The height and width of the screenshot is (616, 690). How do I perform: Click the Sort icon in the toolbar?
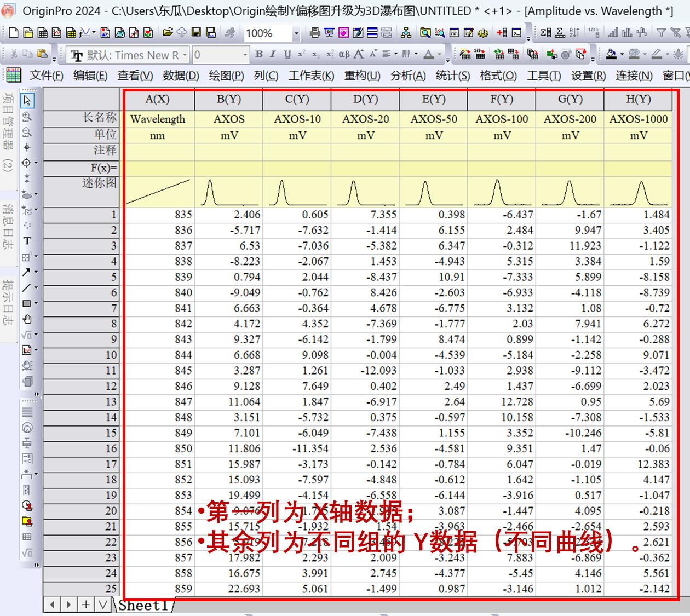574,33
